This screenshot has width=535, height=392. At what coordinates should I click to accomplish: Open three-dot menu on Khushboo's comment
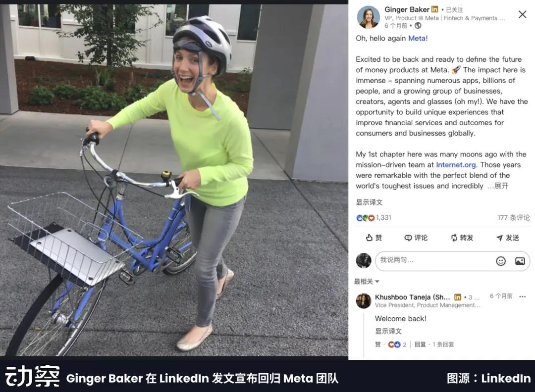pyautogui.click(x=523, y=296)
